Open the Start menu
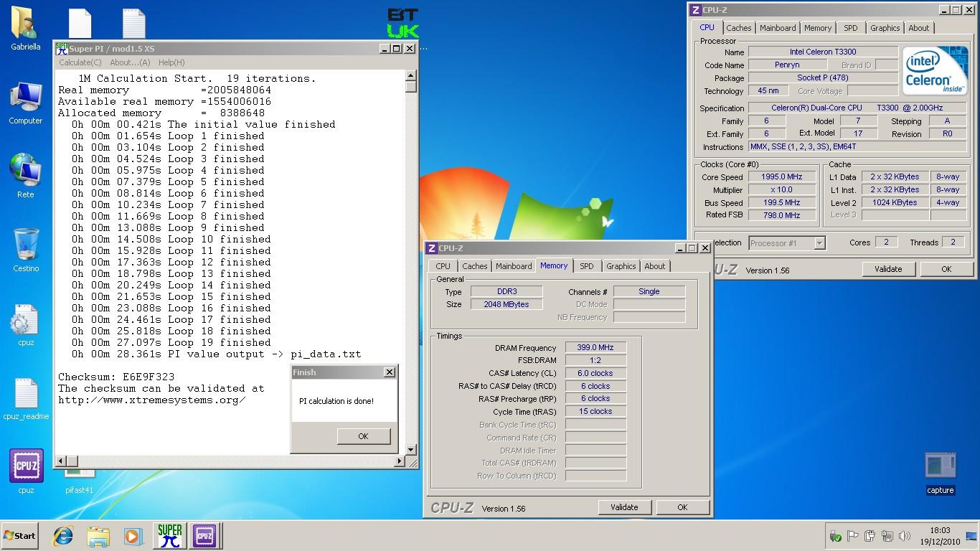 point(19,536)
